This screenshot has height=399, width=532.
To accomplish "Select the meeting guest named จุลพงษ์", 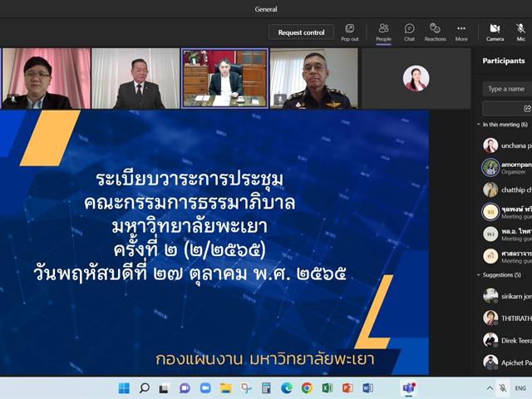I will [506, 212].
